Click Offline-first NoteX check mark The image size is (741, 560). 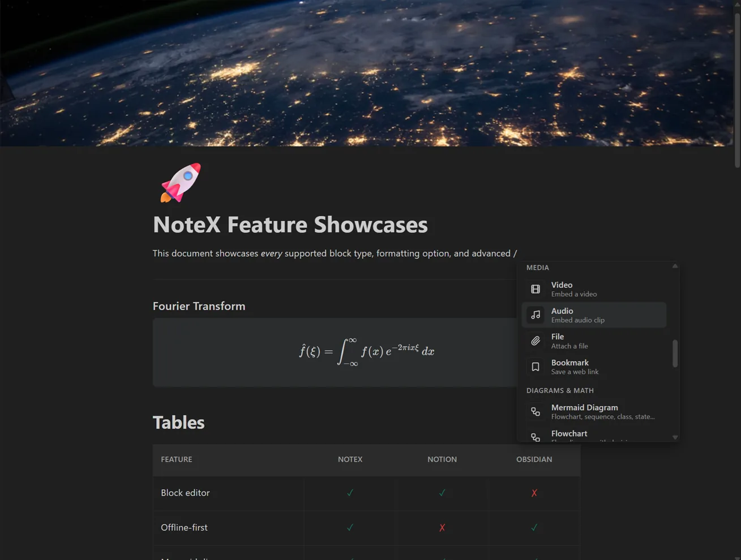pyautogui.click(x=350, y=527)
